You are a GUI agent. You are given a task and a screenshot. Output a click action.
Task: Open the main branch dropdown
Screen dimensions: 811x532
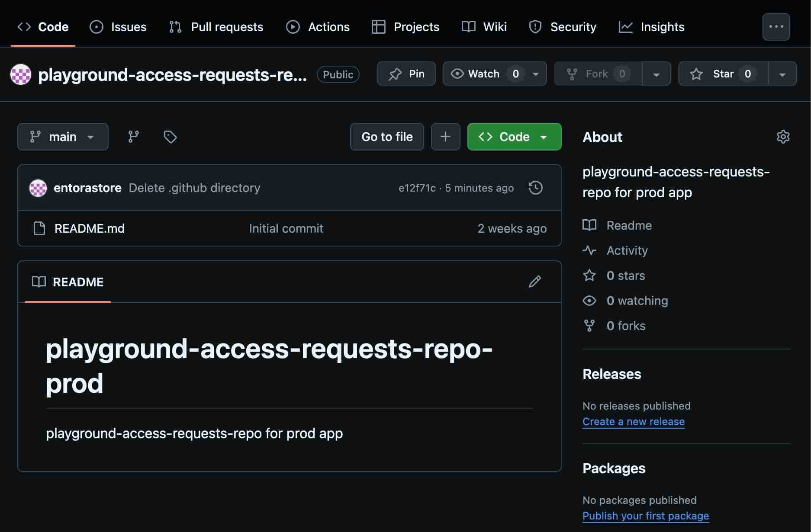tap(63, 137)
